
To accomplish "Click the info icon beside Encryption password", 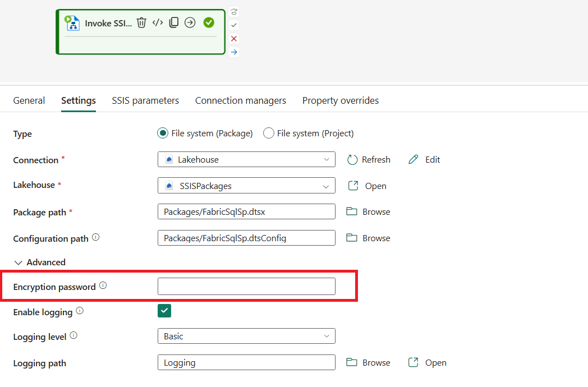I will pos(103,285).
